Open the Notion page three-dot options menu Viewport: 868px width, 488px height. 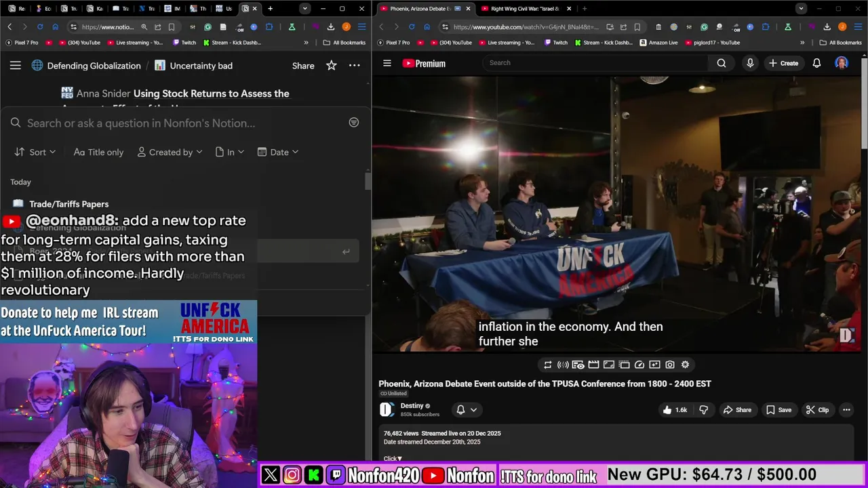click(354, 66)
